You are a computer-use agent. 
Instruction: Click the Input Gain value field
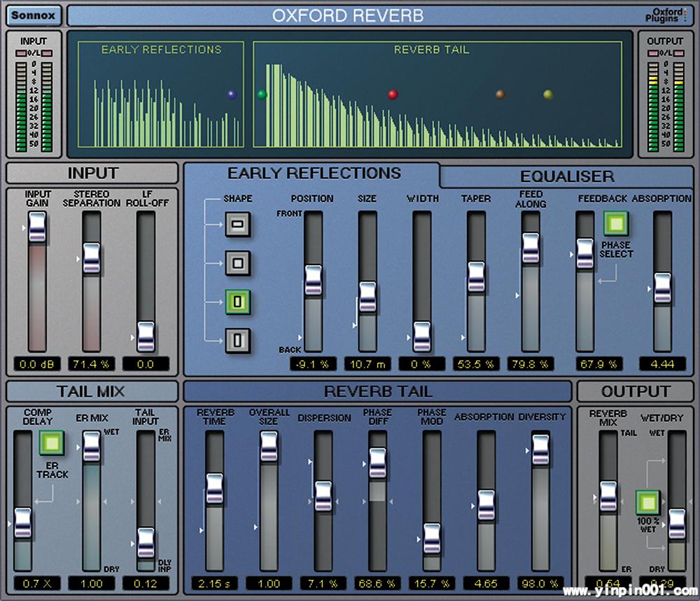click(x=36, y=364)
